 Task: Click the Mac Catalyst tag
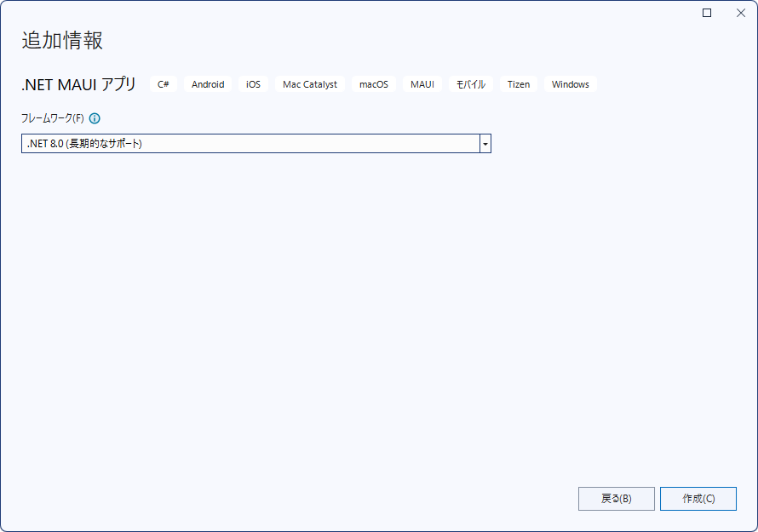pos(310,84)
